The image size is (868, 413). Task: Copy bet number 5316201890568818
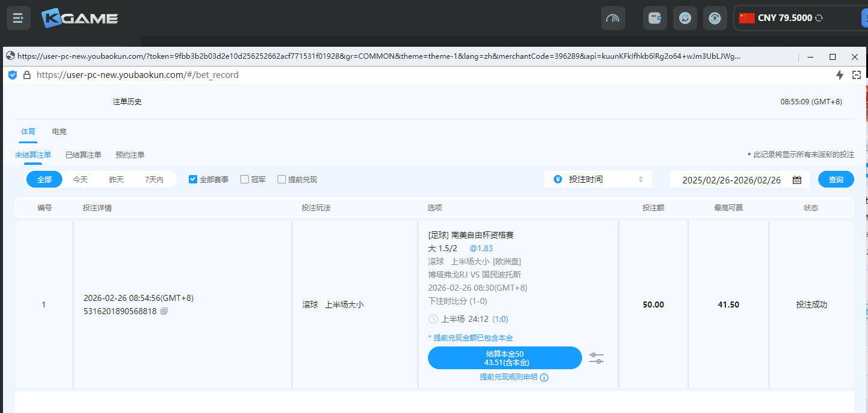164,311
